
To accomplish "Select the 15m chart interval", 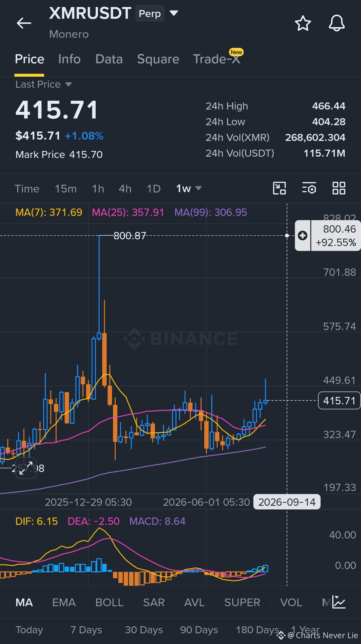I will (66, 189).
